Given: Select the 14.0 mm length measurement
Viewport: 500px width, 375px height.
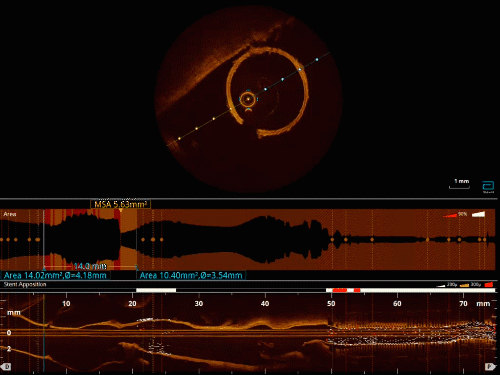Looking at the screenshot, I should coord(90,266).
